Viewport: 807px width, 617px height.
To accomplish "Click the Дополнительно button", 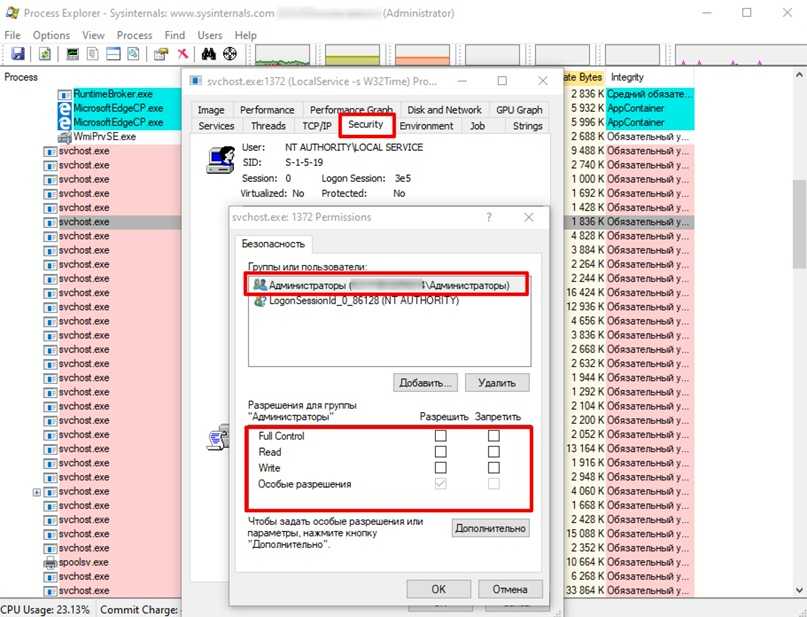I will 490,527.
